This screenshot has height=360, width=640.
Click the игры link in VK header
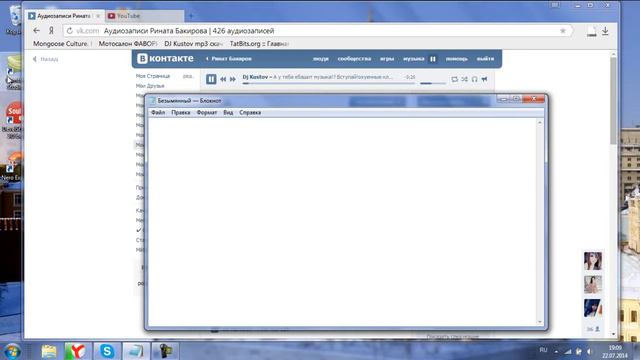(x=387, y=59)
